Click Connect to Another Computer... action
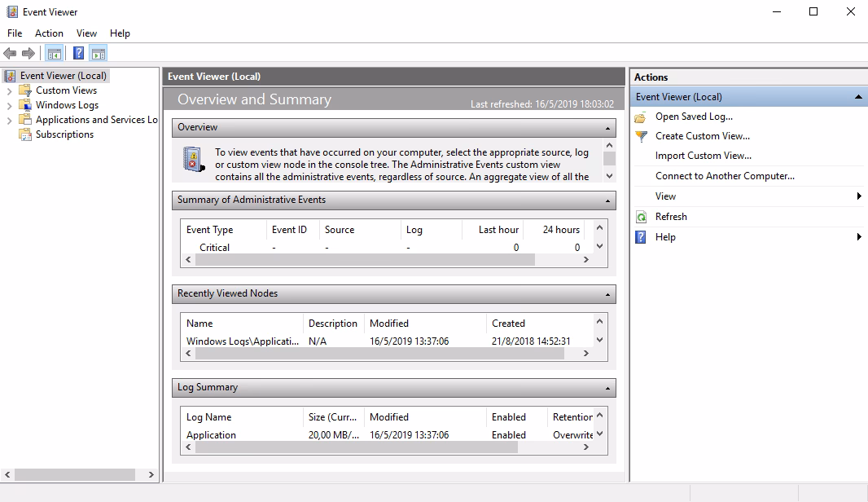 [x=725, y=176]
